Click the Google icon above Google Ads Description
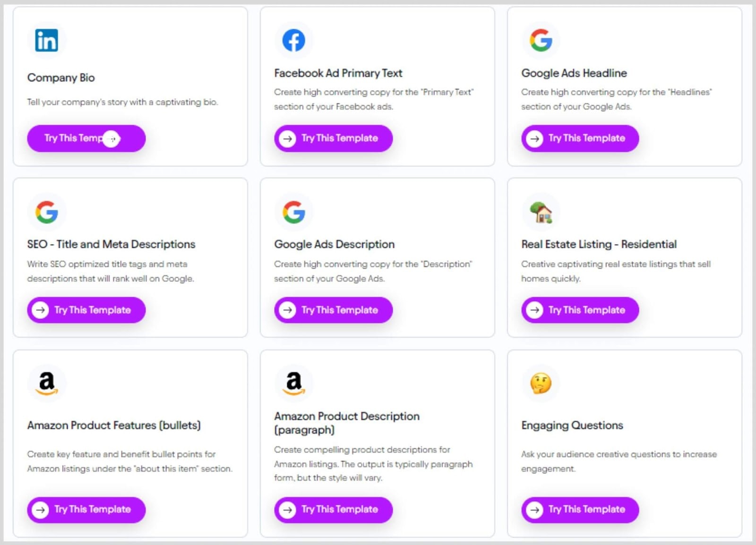 (293, 212)
